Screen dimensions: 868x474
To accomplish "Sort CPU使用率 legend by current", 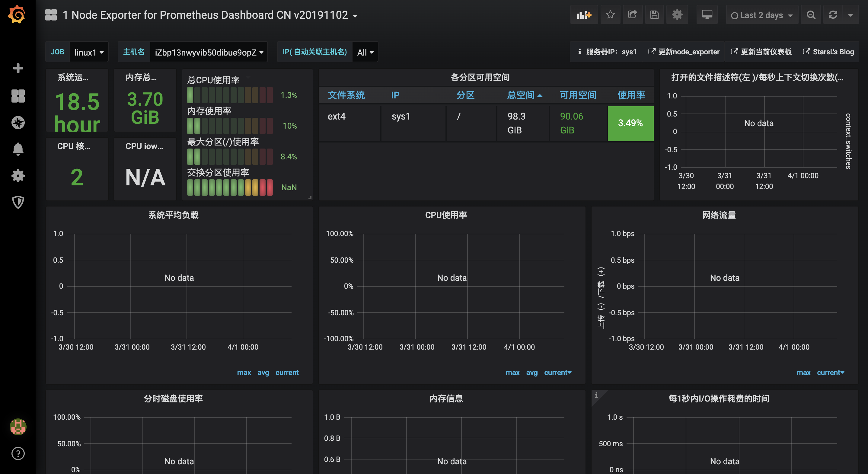I will tap(557, 373).
